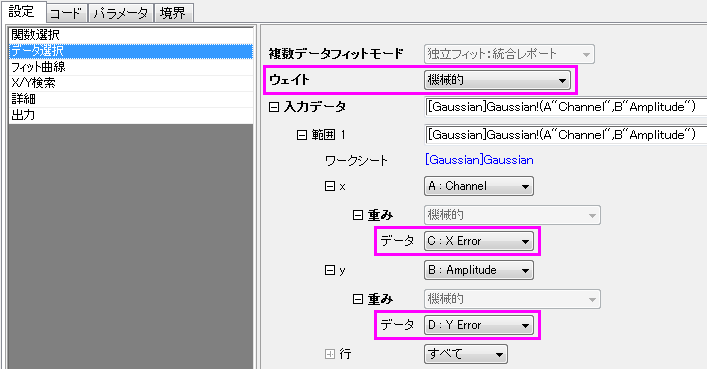Open the コード tab
This screenshot has width=707, height=369.
click(66, 13)
